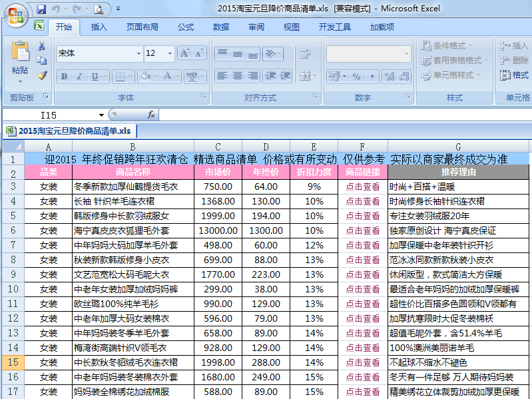
Task: Open the 公式 ribbon tab
Action: coord(186,27)
